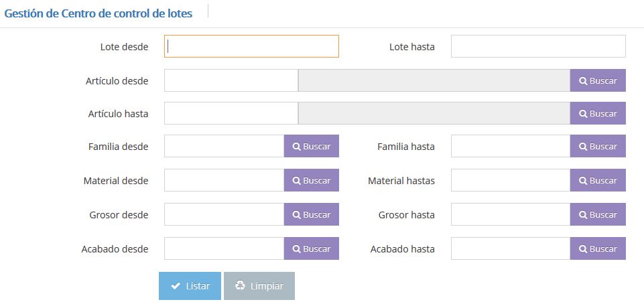This screenshot has height=302, width=644.
Task: Click the Lote desde label
Action: 124,47
